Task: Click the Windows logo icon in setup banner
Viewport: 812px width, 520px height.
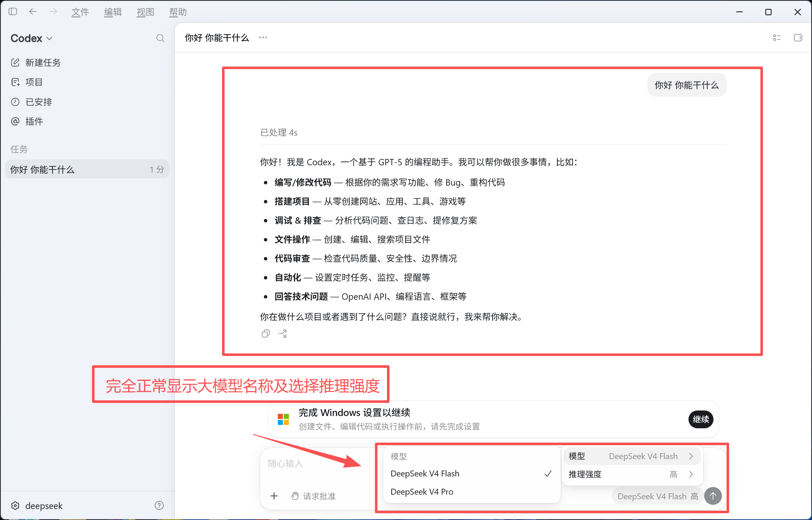Action: pos(283,419)
